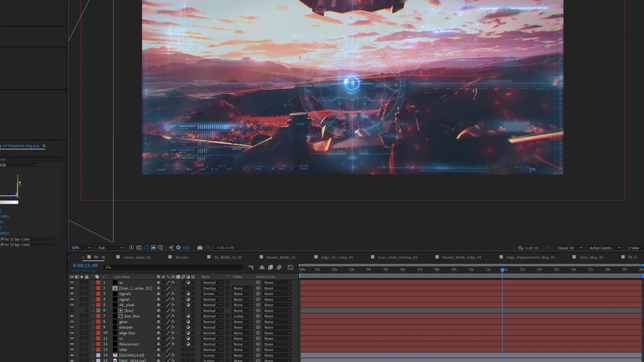Enable motion blur for the composition
644x362 pixels.
coord(279,267)
